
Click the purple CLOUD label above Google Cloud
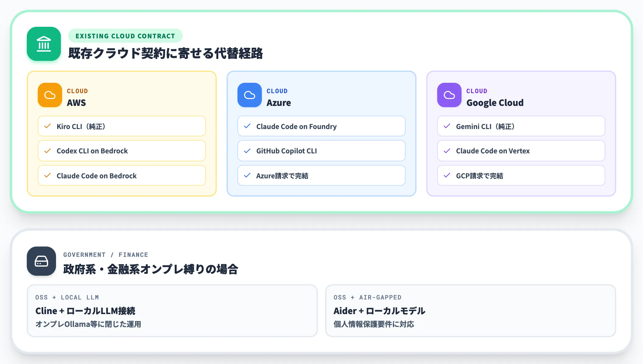(477, 91)
